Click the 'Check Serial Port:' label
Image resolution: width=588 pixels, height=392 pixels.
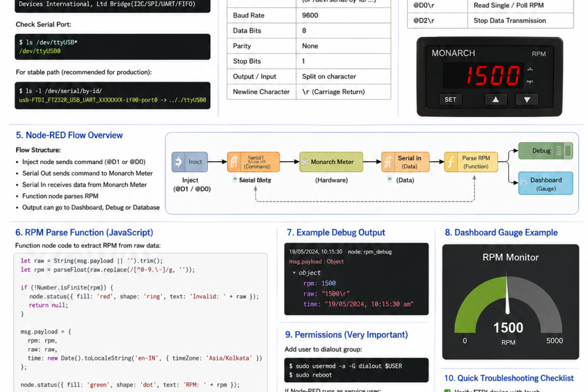pos(44,24)
